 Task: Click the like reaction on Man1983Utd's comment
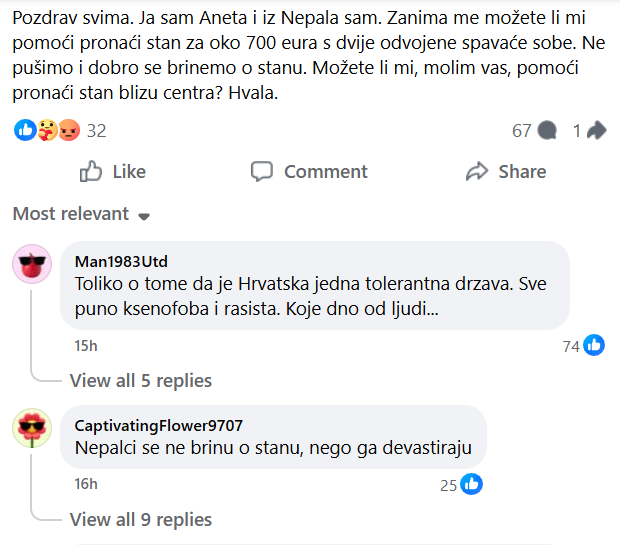pyautogui.click(x=594, y=346)
